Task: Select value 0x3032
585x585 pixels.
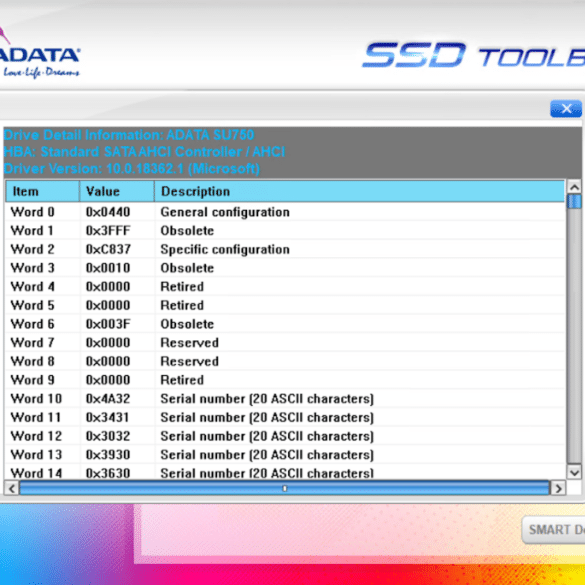Action: coord(108,436)
